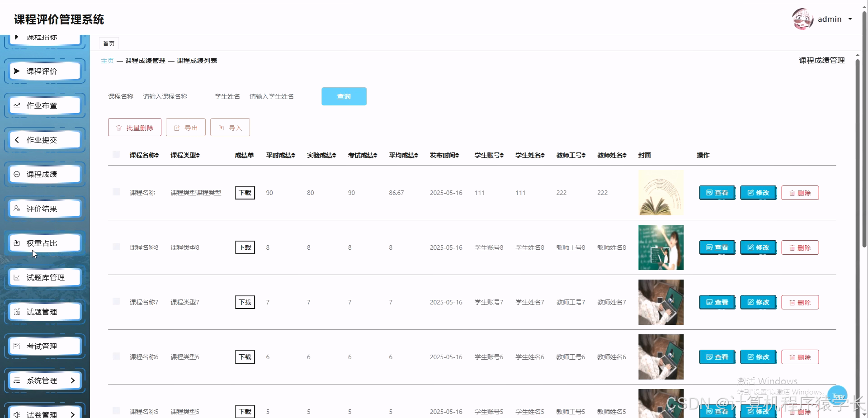Download 成绩单 for 课程名称6

(245, 357)
